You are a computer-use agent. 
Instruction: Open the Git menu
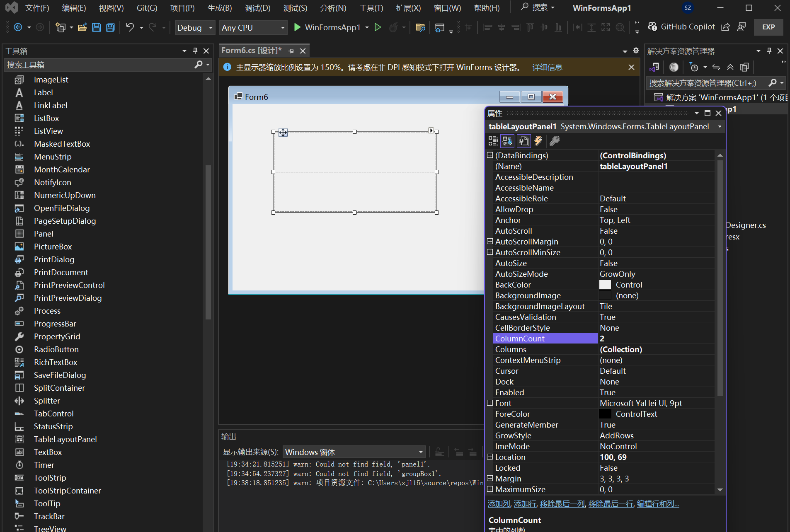147,7
